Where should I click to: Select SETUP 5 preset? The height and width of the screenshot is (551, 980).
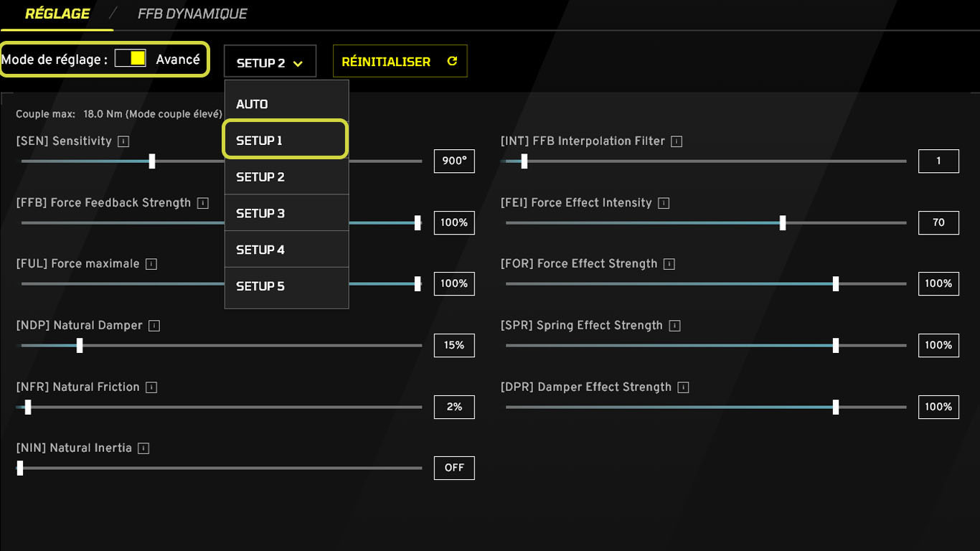tap(286, 286)
